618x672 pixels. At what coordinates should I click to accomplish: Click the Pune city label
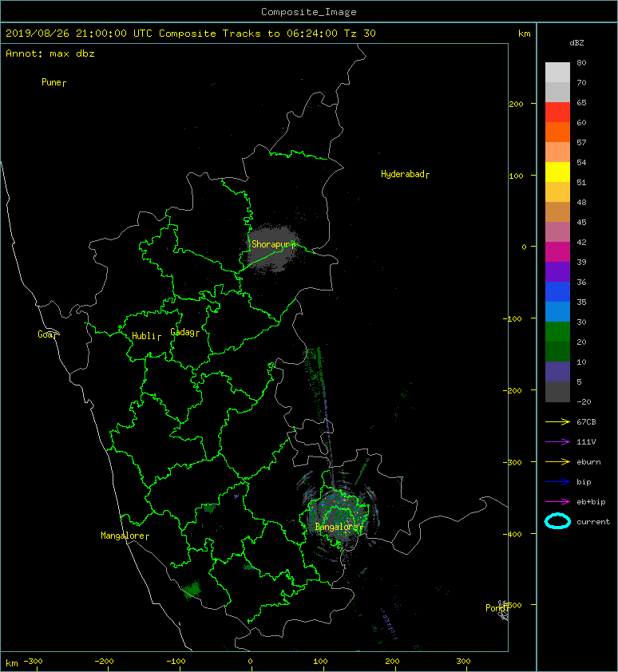pos(53,82)
